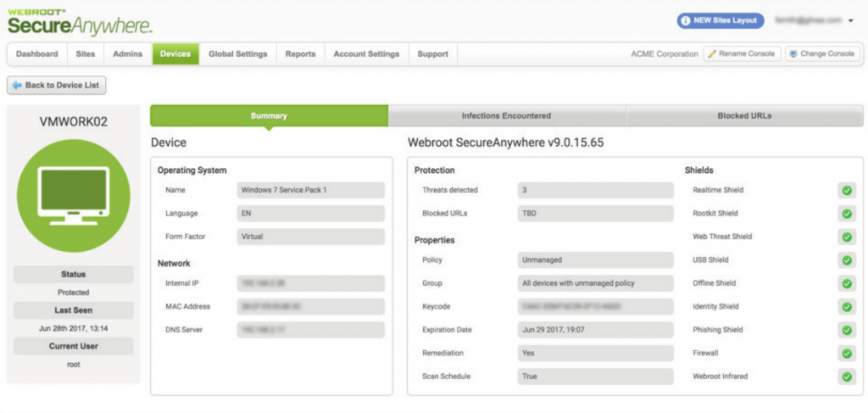The height and width of the screenshot is (413, 868).
Task: Click the monitor icon on Change Console
Action: (x=793, y=53)
